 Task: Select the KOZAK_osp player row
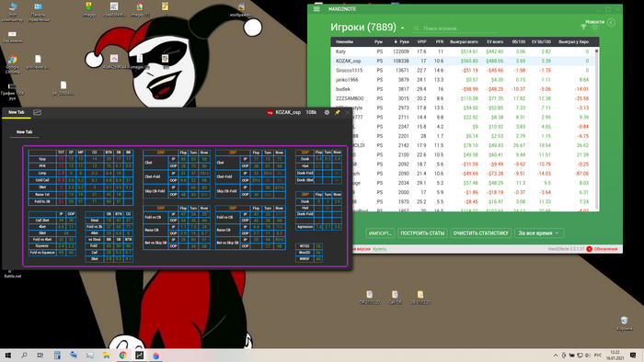pyautogui.click(x=463, y=61)
